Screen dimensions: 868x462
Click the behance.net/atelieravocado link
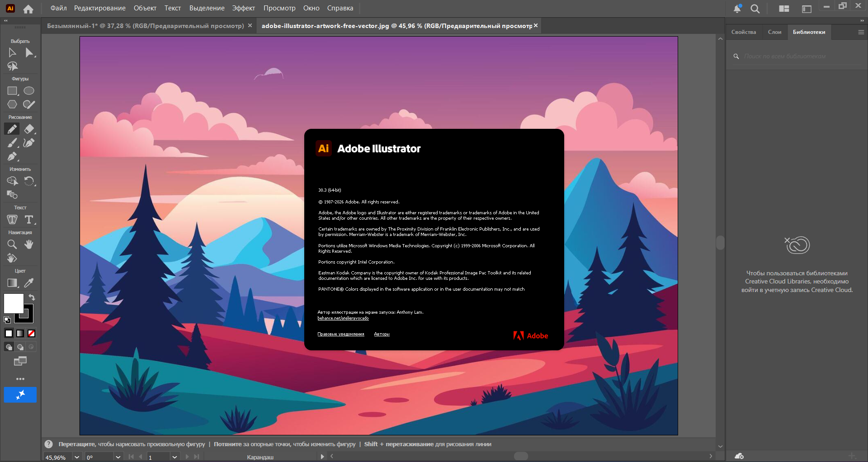click(x=343, y=318)
